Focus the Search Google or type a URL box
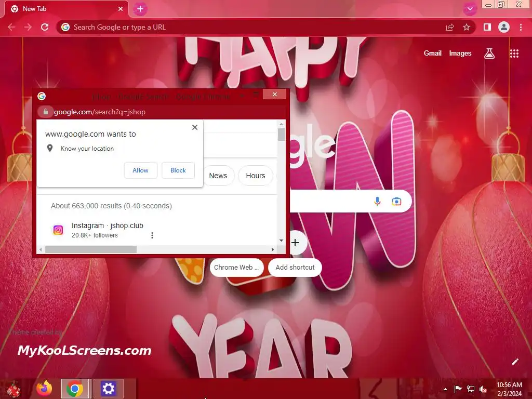 coord(251,27)
